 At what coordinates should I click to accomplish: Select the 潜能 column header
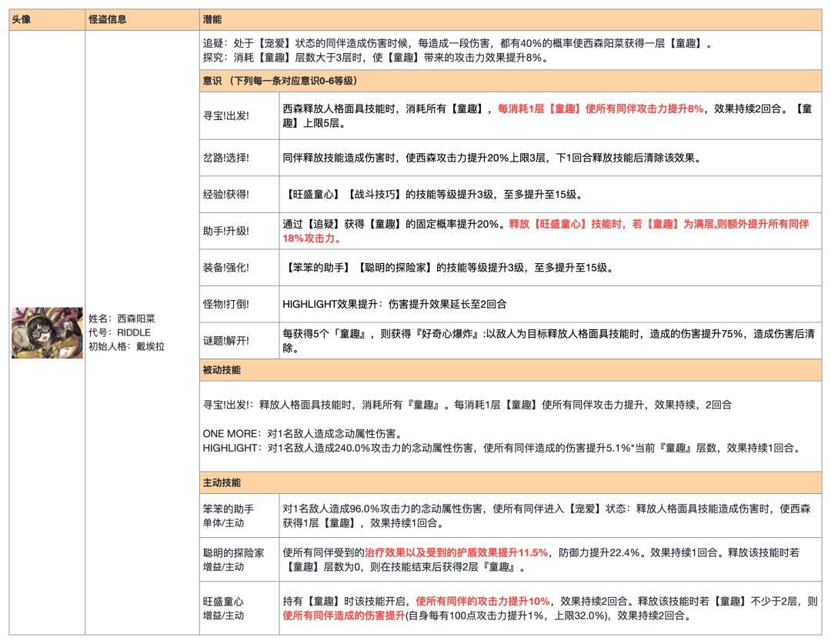point(510,19)
